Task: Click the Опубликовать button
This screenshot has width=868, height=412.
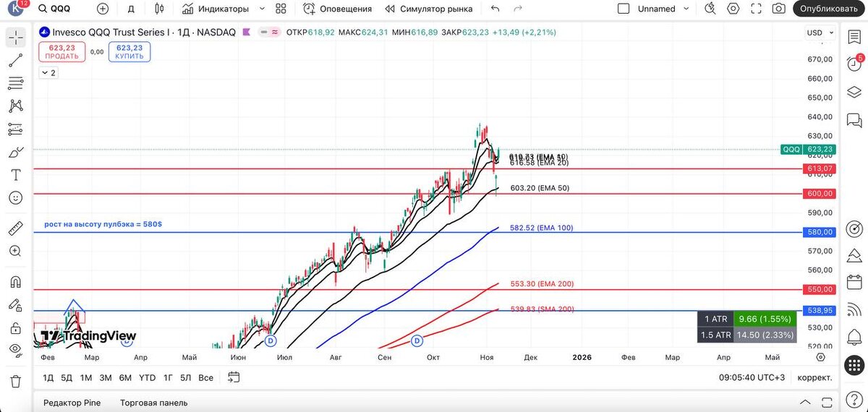Action: (830, 9)
